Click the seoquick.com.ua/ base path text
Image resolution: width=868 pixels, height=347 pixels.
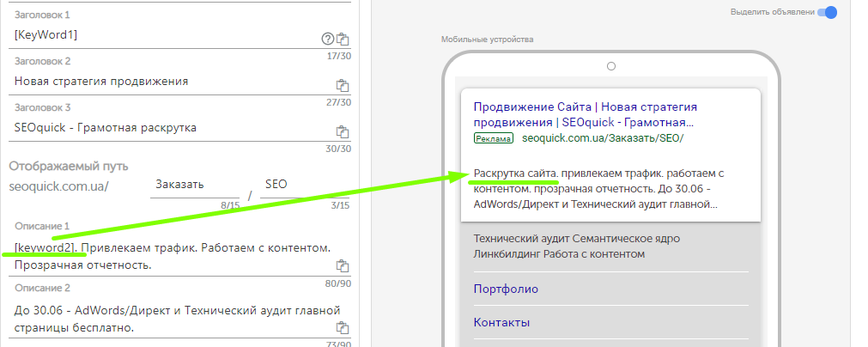pyautogui.click(x=58, y=186)
